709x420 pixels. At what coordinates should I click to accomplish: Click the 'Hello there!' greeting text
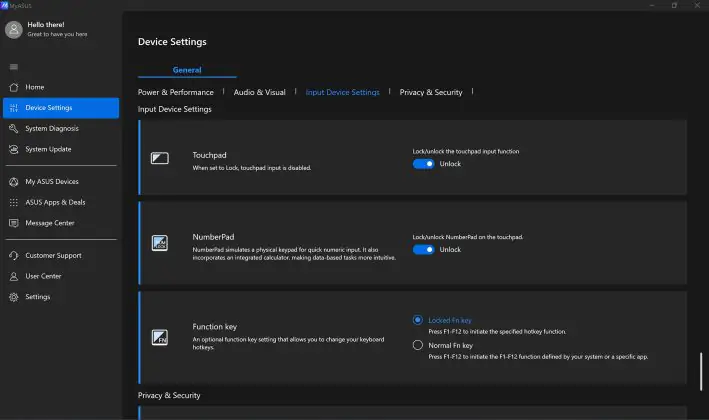pyautogui.click(x=46, y=25)
